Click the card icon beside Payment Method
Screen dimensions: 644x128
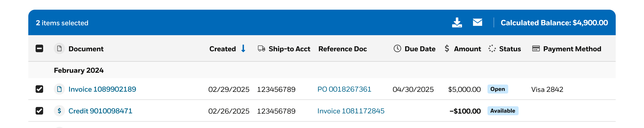(536, 49)
